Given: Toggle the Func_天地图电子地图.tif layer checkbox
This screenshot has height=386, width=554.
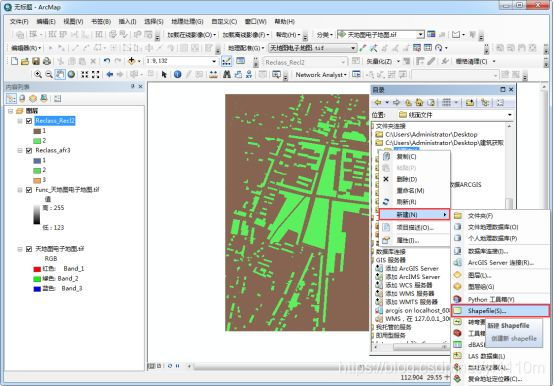Looking at the screenshot, I should 29,190.
